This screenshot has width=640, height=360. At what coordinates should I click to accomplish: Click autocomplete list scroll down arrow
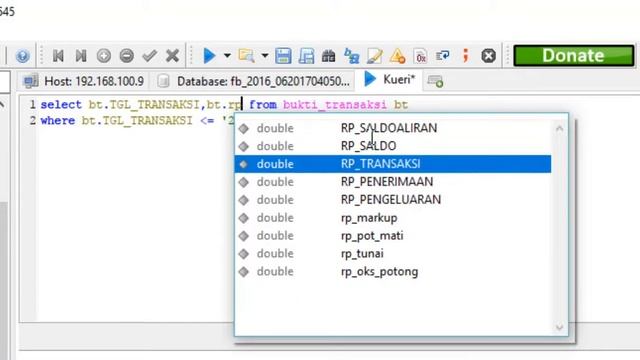559,327
